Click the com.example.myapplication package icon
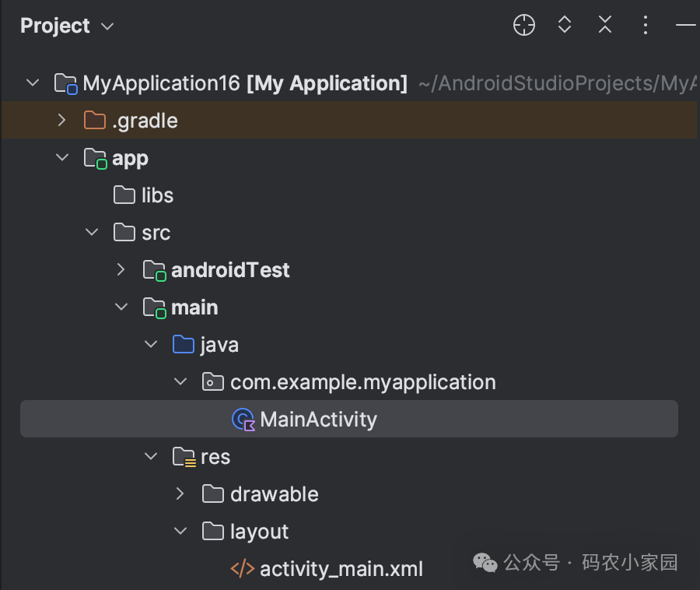This screenshot has width=700, height=590. point(212,381)
